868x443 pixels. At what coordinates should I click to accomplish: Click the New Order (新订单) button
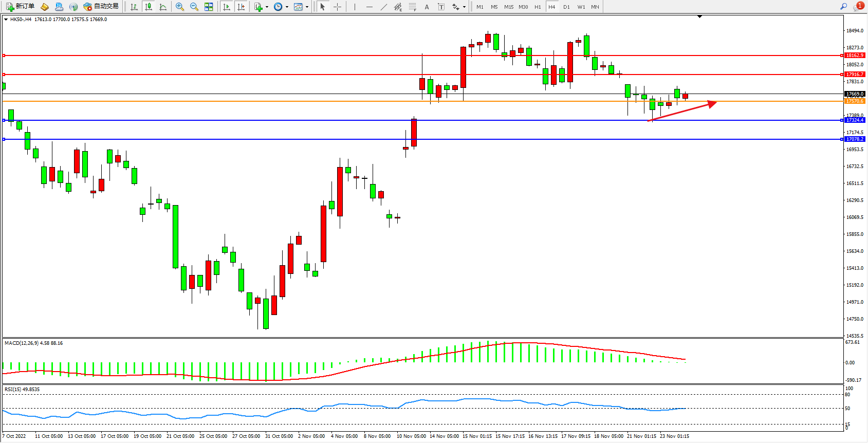click(21, 7)
